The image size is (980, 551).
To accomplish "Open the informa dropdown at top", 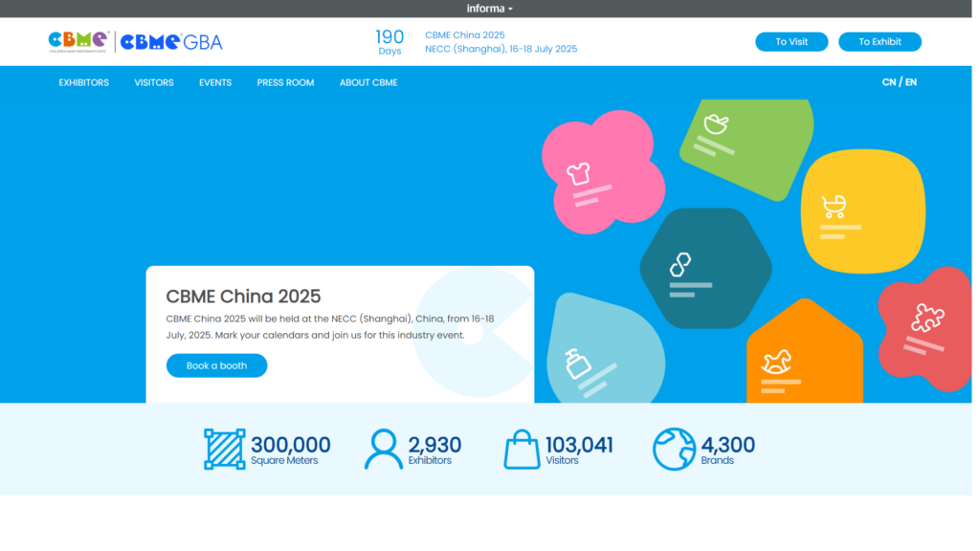I will point(489,9).
